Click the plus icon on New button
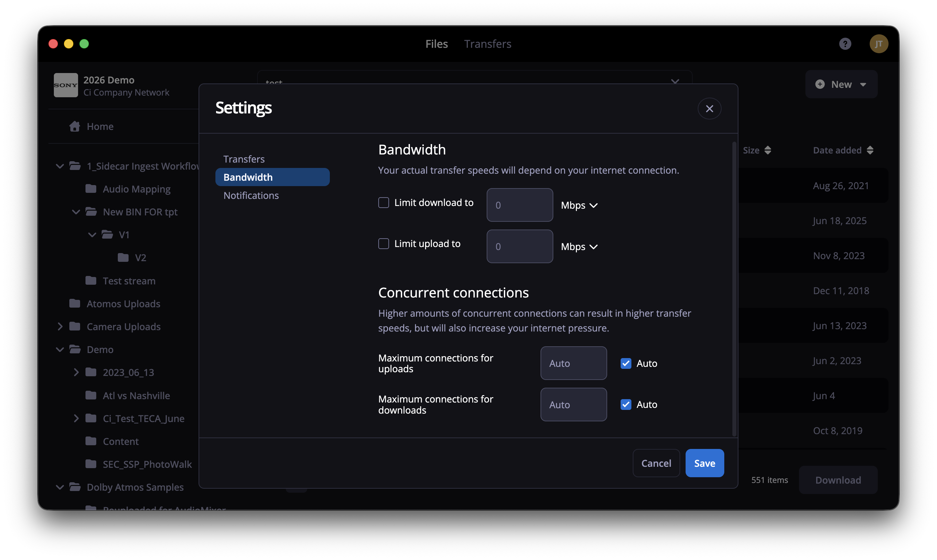Image resolution: width=937 pixels, height=560 pixels. 820,84
